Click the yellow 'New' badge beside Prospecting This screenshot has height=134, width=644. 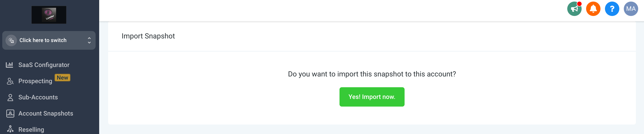(62, 78)
